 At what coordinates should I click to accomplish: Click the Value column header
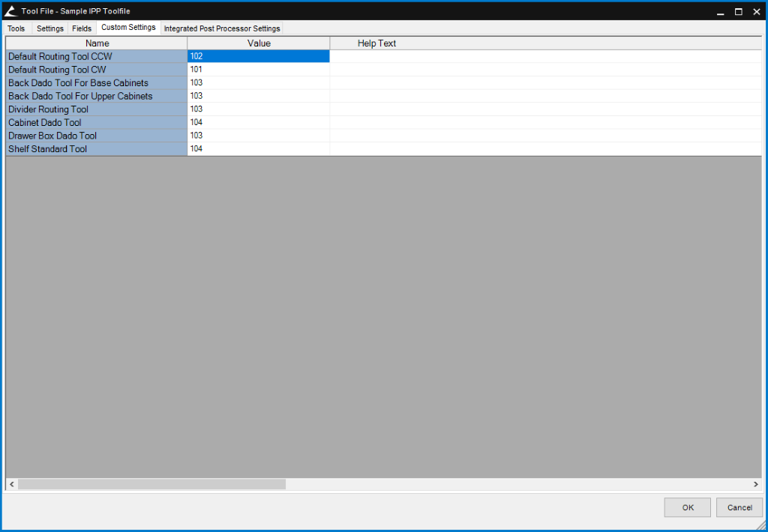click(259, 43)
